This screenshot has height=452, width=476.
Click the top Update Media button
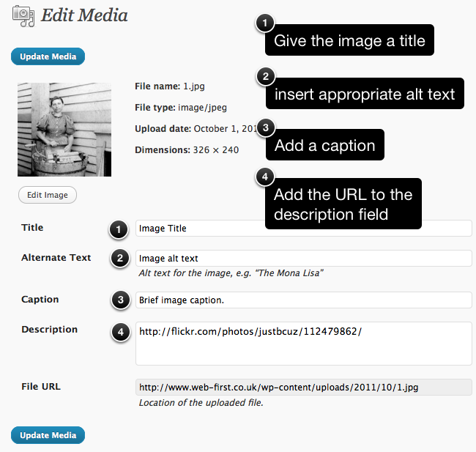(x=48, y=56)
